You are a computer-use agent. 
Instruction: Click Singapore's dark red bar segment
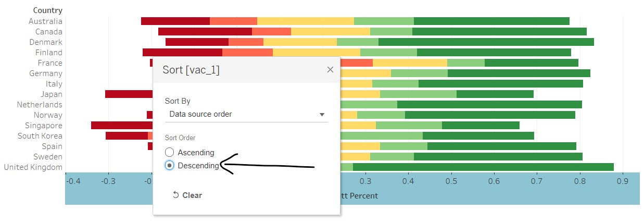point(122,126)
